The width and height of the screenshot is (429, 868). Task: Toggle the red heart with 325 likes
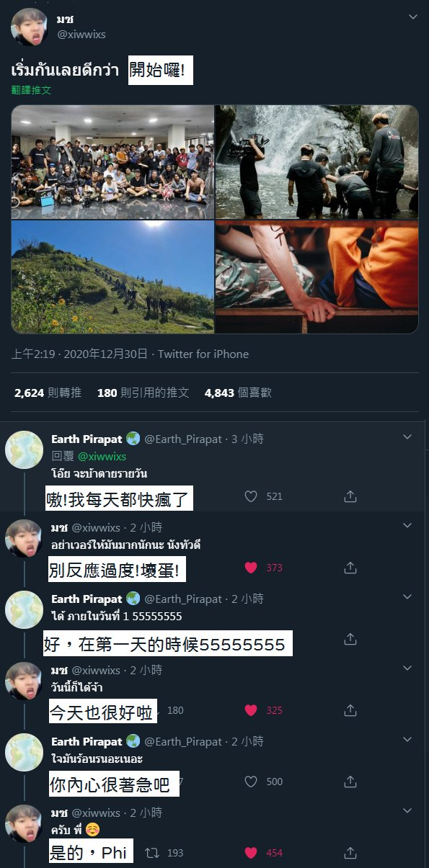tap(251, 710)
